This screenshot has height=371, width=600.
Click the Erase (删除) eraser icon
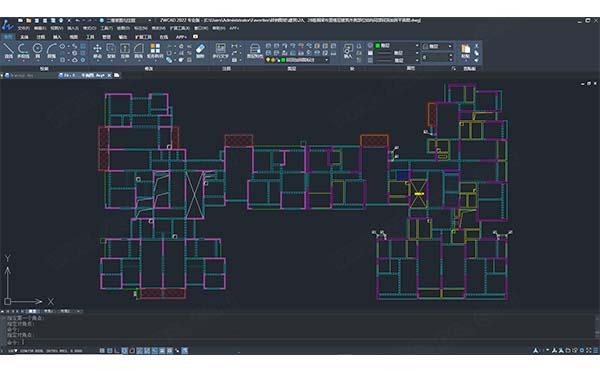[200, 50]
